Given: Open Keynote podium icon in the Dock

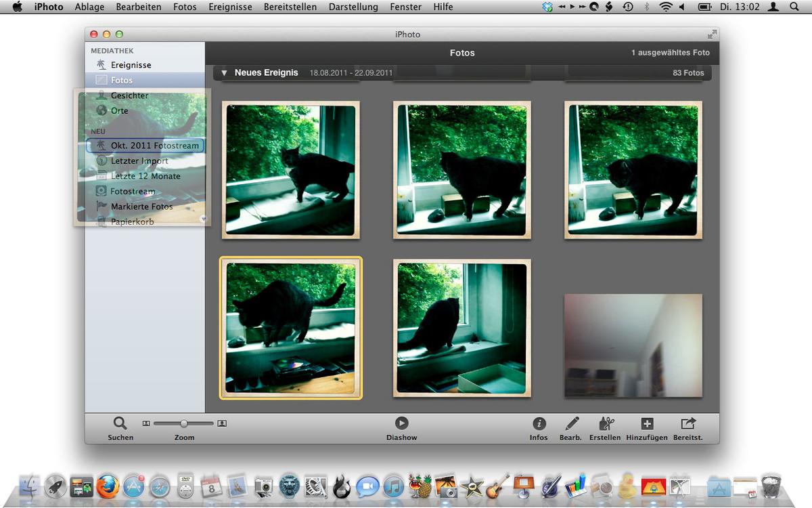Looking at the screenshot, I should point(523,486).
